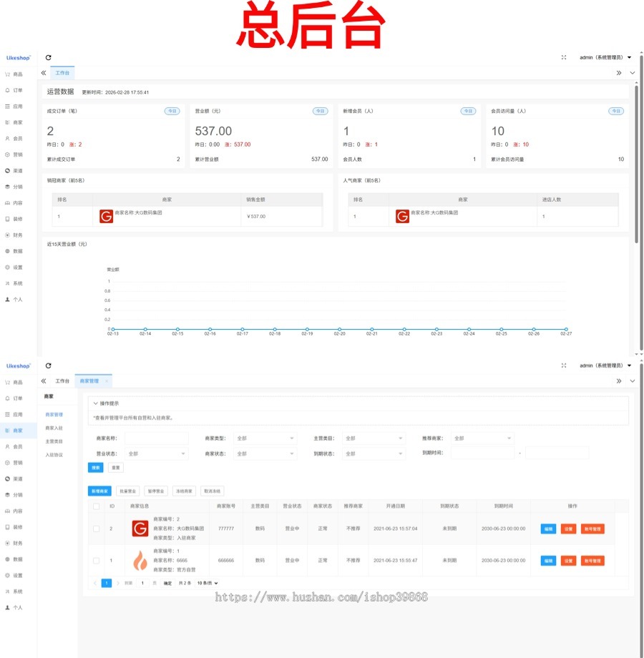
Task: Open 入驻协议 submenu item
Action: coord(54,455)
